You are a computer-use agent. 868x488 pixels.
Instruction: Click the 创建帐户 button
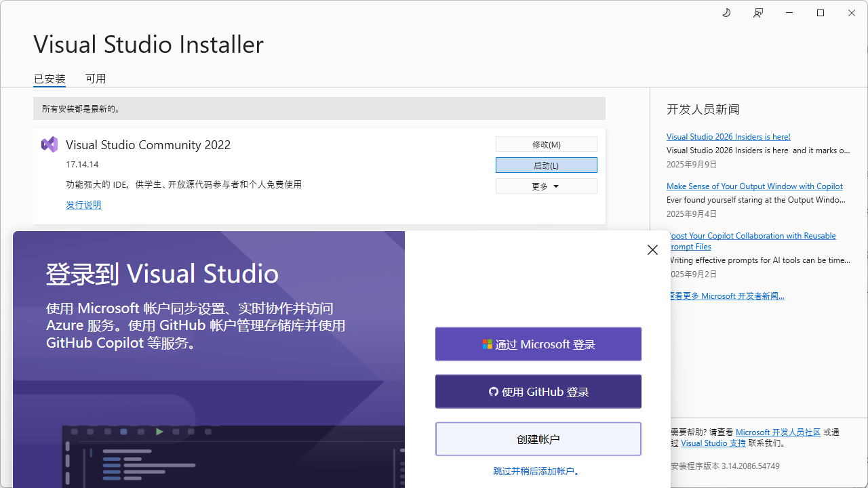pos(538,439)
